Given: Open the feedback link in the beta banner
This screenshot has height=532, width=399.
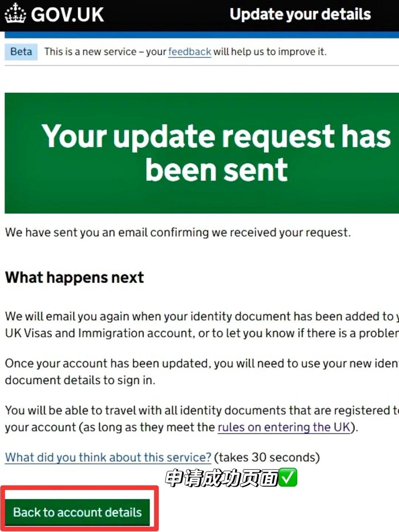Looking at the screenshot, I should 190,52.
